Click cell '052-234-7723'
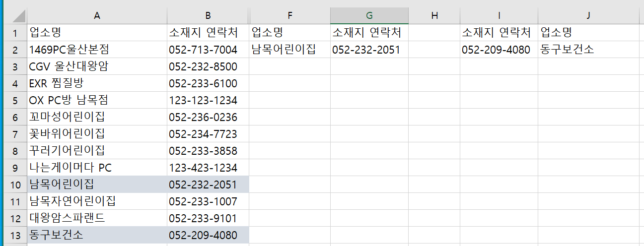This screenshot has height=246, width=644. [x=208, y=134]
